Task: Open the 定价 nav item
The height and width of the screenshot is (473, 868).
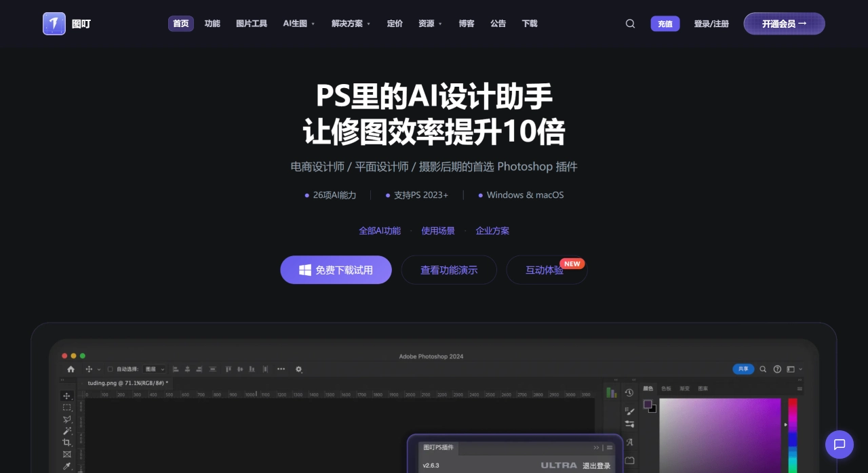Action: (395, 24)
